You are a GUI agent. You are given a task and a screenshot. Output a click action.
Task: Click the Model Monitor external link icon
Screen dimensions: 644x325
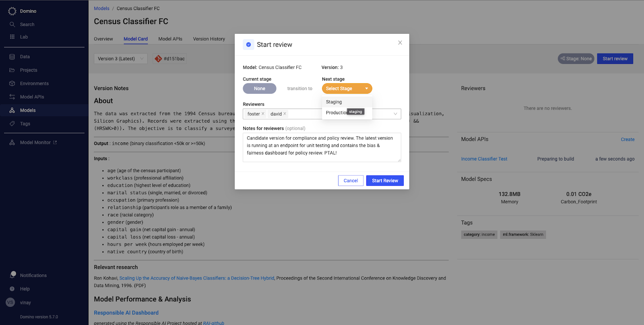tap(55, 142)
